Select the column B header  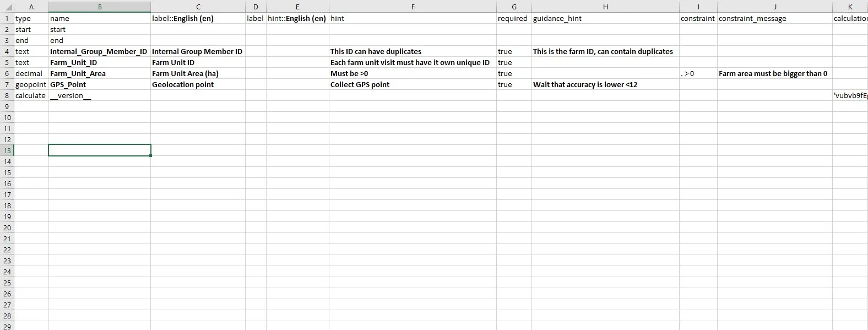pyautogui.click(x=100, y=7)
